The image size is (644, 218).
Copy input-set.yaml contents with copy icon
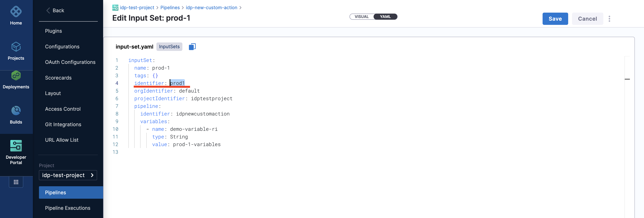coord(192,46)
